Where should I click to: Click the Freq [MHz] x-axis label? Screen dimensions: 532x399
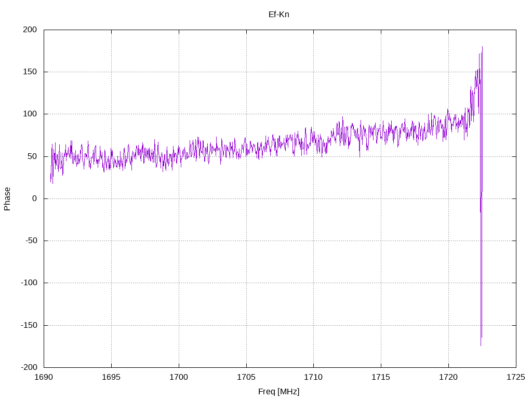point(278,392)
